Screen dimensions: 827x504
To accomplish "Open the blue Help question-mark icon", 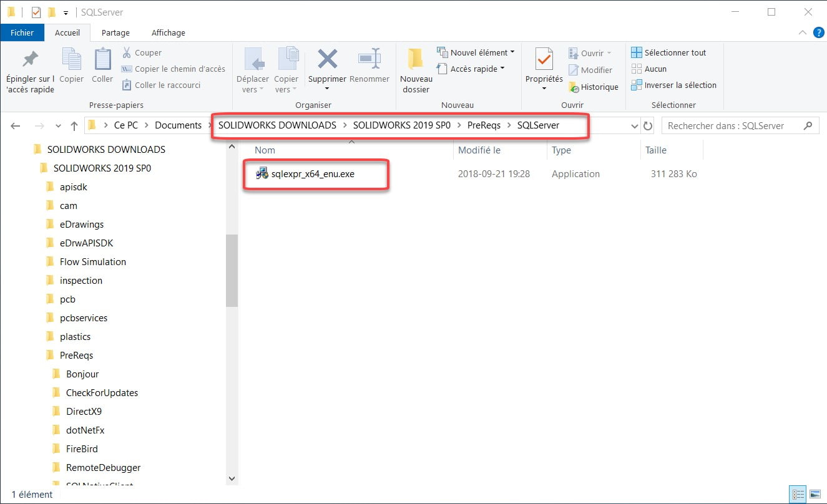I will pos(818,32).
